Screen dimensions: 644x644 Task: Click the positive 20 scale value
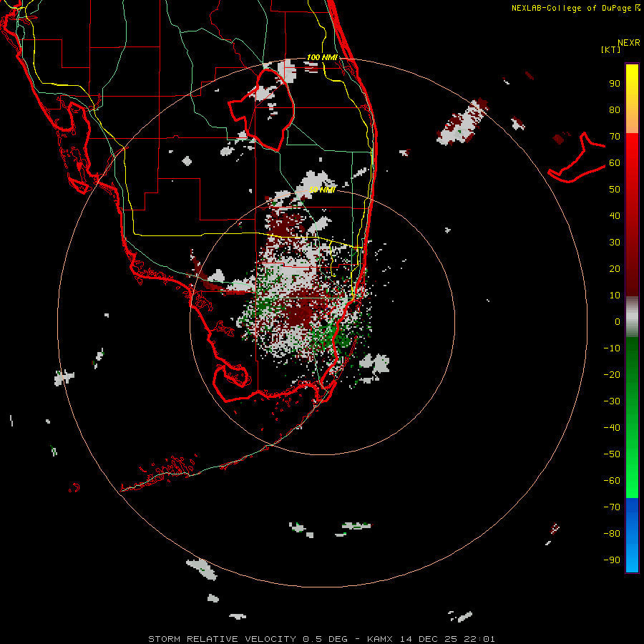615,269
